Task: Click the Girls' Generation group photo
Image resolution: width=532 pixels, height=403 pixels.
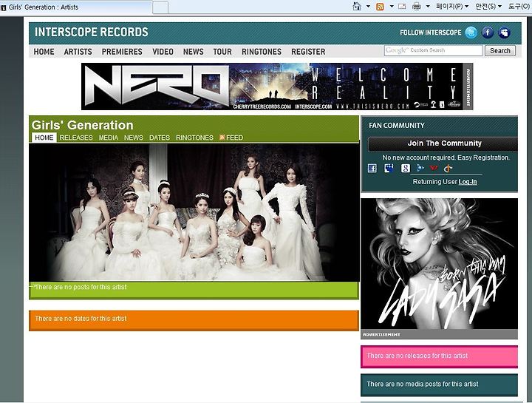Action: (x=194, y=212)
